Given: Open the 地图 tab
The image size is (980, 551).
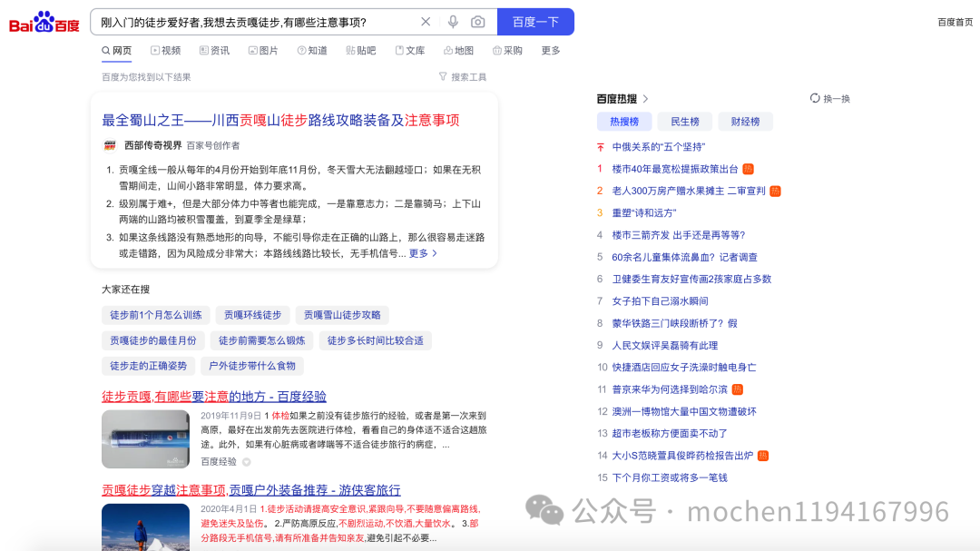Looking at the screenshot, I should click(x=459, y=51).
